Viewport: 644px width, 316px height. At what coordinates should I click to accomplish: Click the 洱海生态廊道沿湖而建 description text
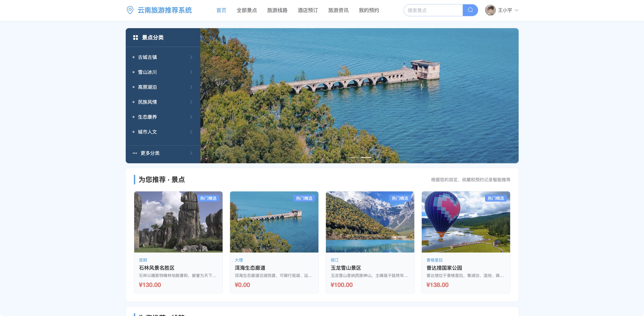pos(273,275)
